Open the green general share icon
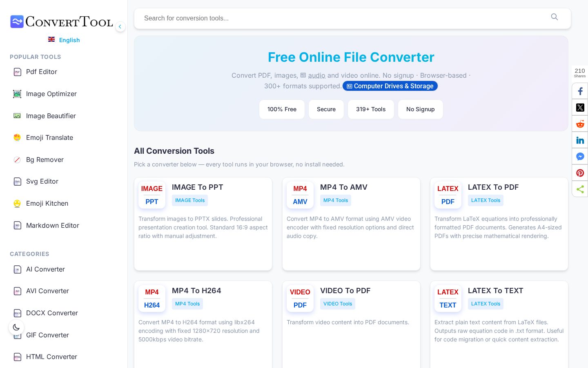This screenshot has height=368, width=588. [580, 189]
